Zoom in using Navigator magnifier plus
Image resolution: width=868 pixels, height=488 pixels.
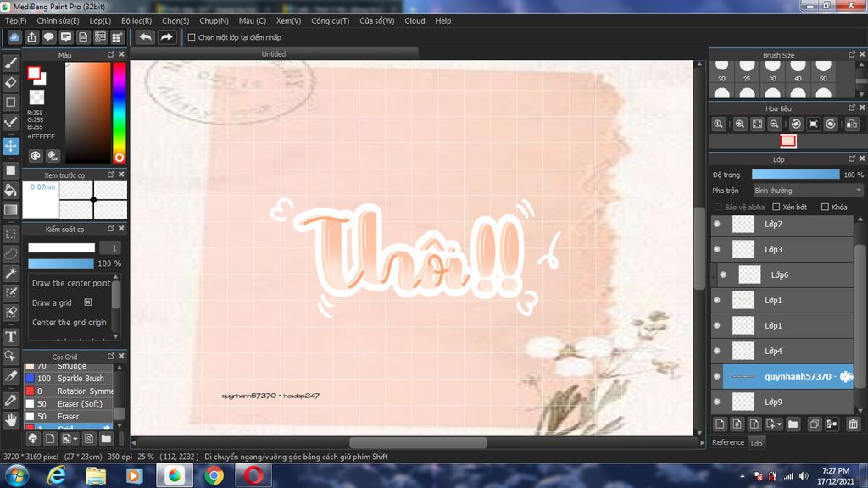tap(739, 124)
